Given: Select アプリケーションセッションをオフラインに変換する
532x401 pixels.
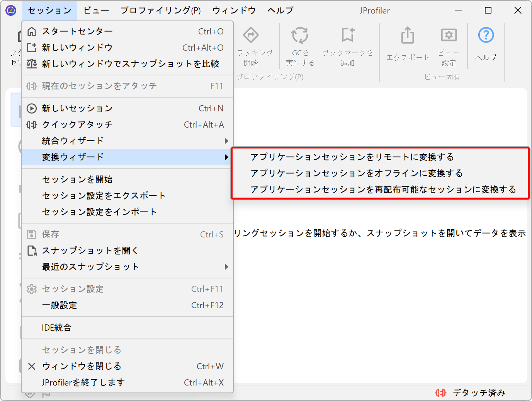Looking at the screenshot, I should pos(356,173).
